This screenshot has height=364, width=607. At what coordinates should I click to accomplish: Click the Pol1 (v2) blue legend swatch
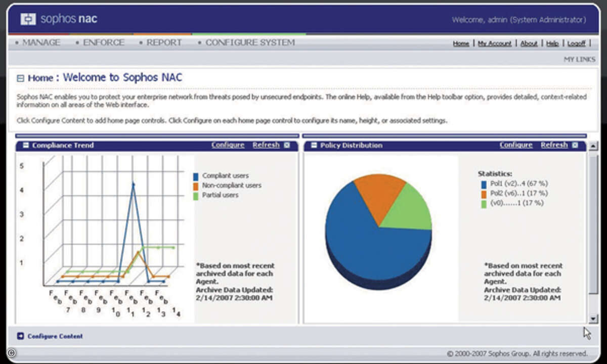coord(484,184)
